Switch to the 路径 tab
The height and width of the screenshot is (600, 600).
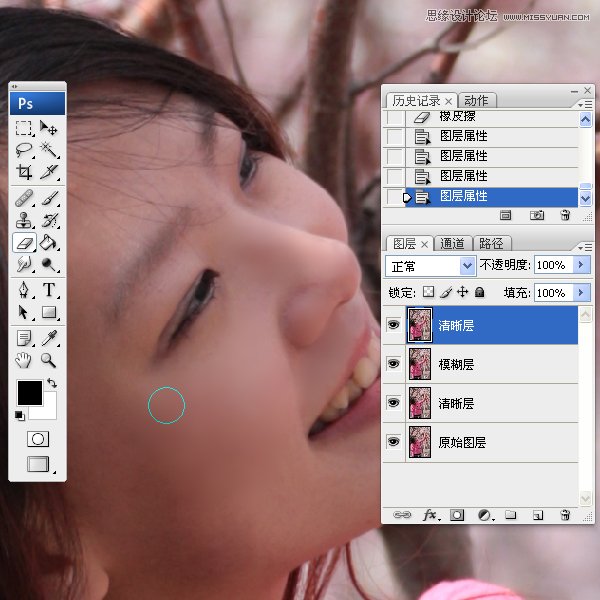click(491, 243)
